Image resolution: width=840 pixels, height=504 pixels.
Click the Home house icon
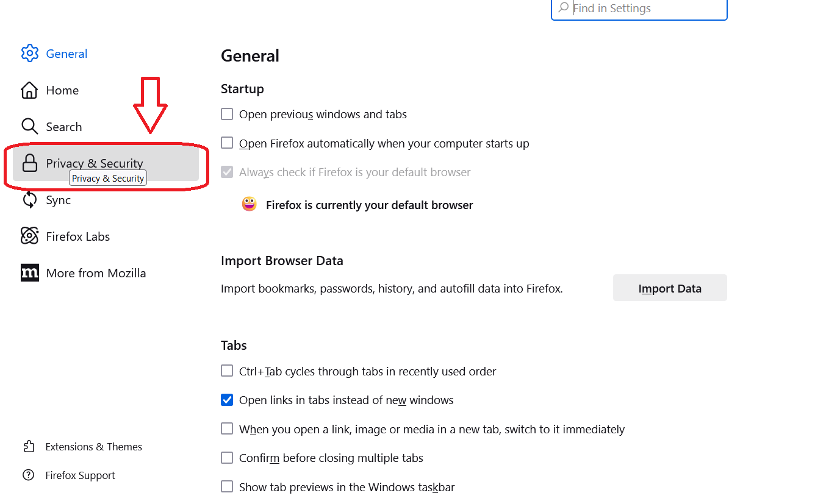tap(29, 90)
